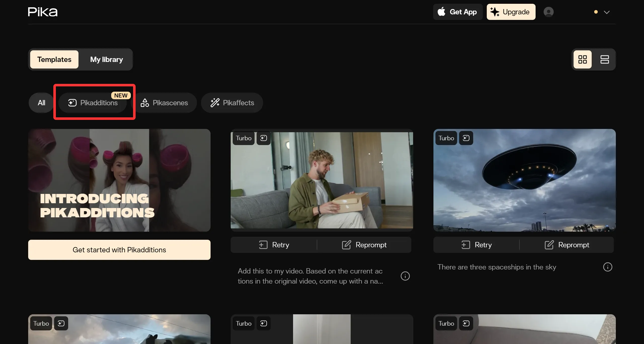Click Pikadditions icon on spaceship video
Viewport: 644px width, 344px height.
tap(466, 138)
